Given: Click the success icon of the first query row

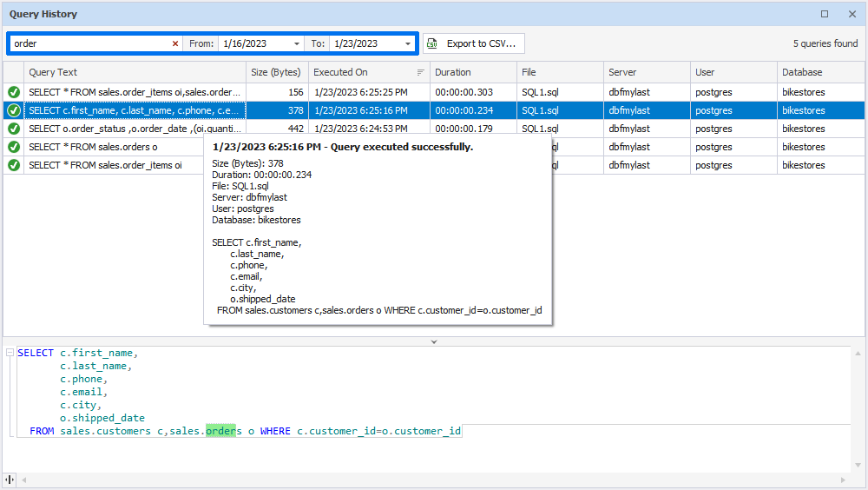Looking at the screenshot, I should 14,92.
